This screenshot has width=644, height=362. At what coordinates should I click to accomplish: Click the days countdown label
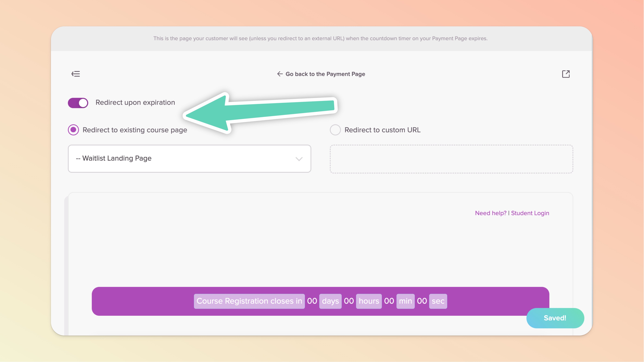click(x=330, y=301)
